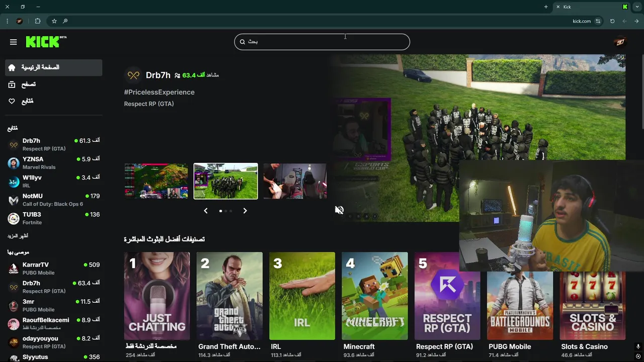644x362 pixels.
Task: Click the browse icon beside تصفح
Action: pyautogui.click(x=12, y=84)
